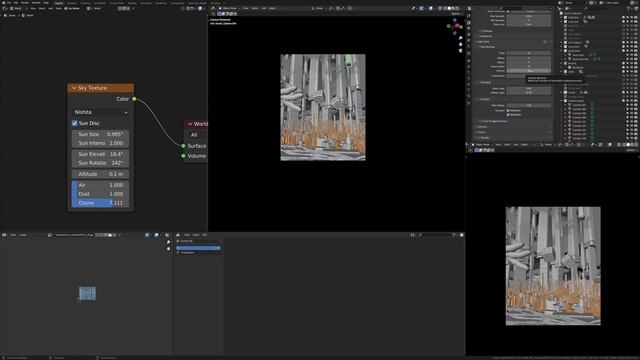Toggle the Reflective caustics checkbox

click(x=508, y=111)
